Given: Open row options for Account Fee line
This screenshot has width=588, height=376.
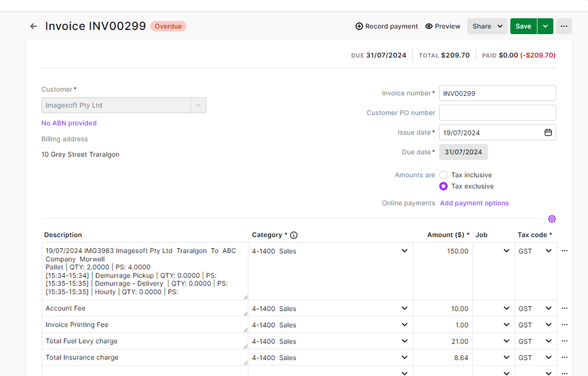Looking at the screenshot, I should 564,308.
